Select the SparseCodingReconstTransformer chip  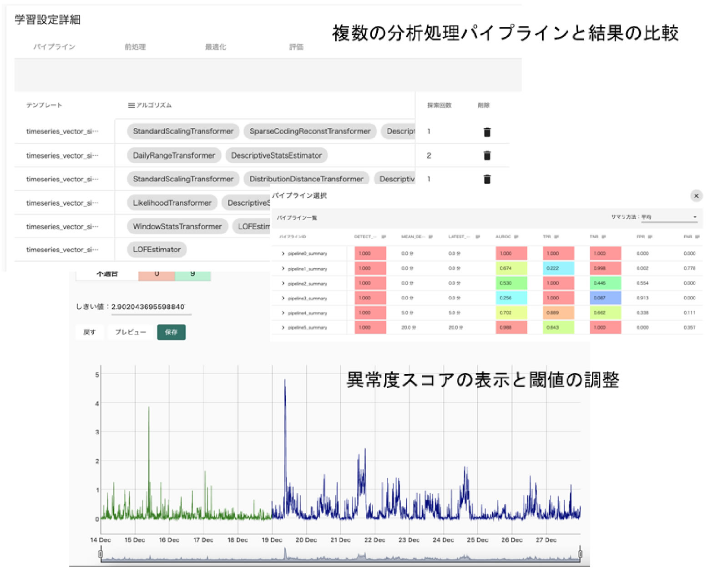pos(310,131)
